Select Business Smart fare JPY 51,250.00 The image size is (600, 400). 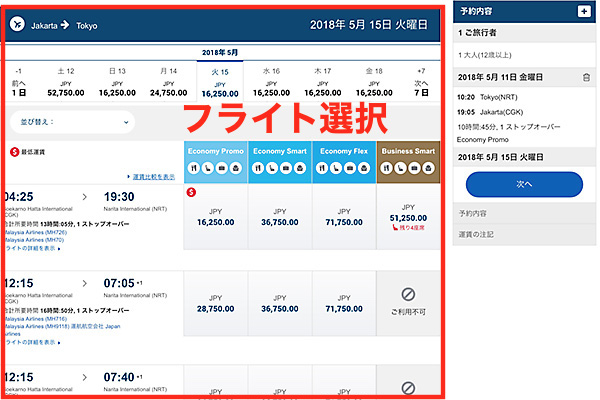(x=408, y=217)
